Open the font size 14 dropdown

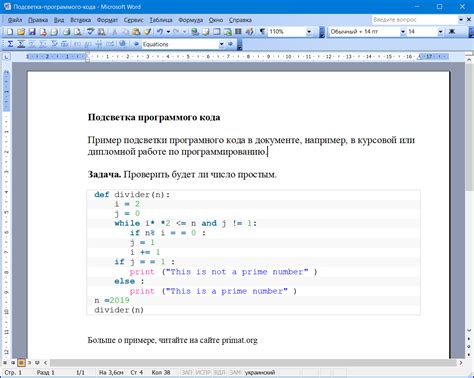[x=441, y=32]
